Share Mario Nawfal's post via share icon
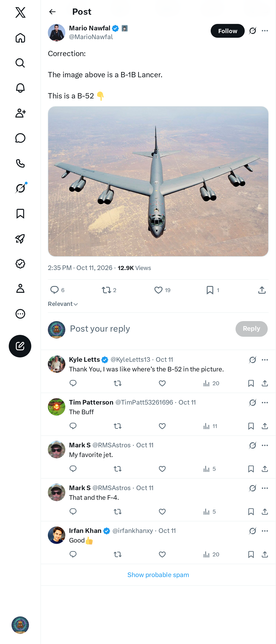 click(262, 290)
